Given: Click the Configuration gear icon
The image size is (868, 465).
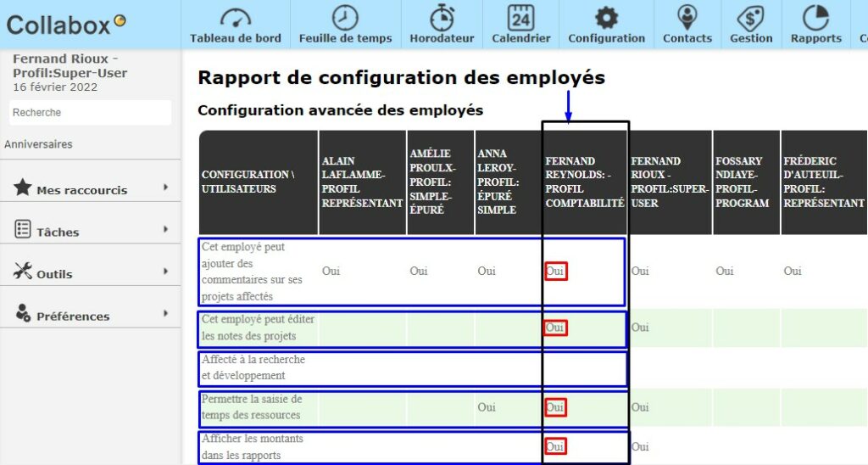Looking at the screenshot, I should click(606, 17).
